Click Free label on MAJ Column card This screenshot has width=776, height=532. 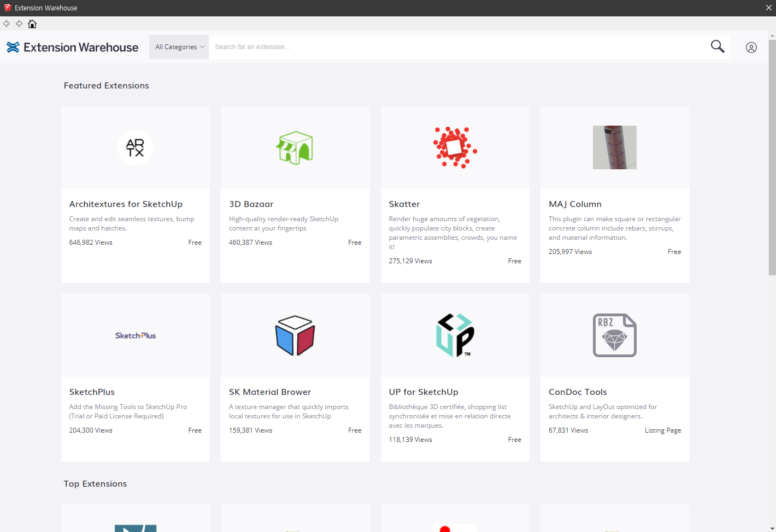(674, 252)
